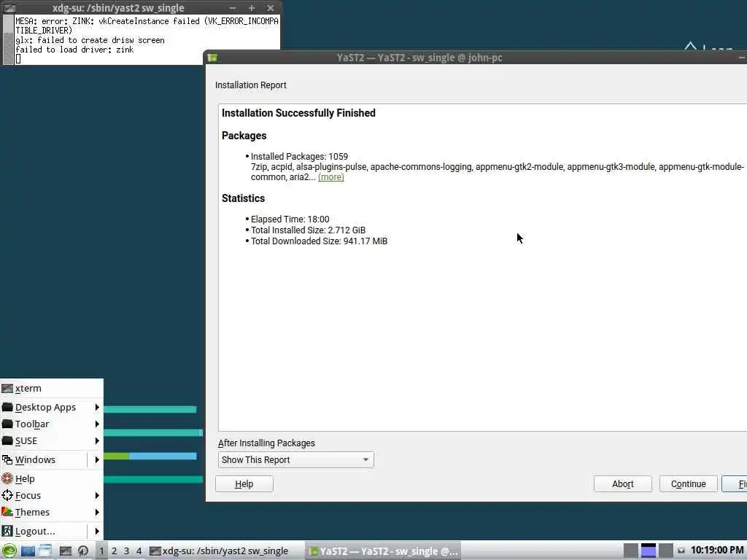Image resolution: width=747 pixels, height=560 pixels.
Task: Switch to workspace 4
Action: [139, 551]
